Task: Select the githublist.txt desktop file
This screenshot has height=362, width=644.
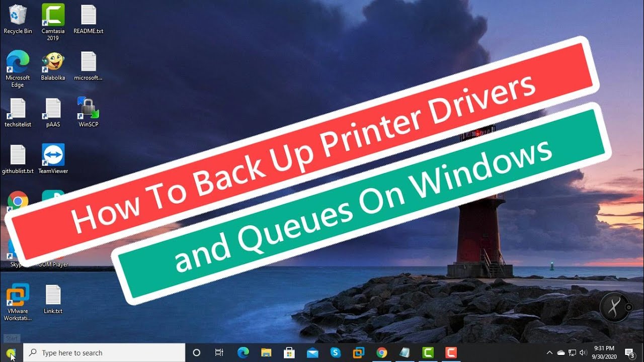Action: tap(18, 159)
